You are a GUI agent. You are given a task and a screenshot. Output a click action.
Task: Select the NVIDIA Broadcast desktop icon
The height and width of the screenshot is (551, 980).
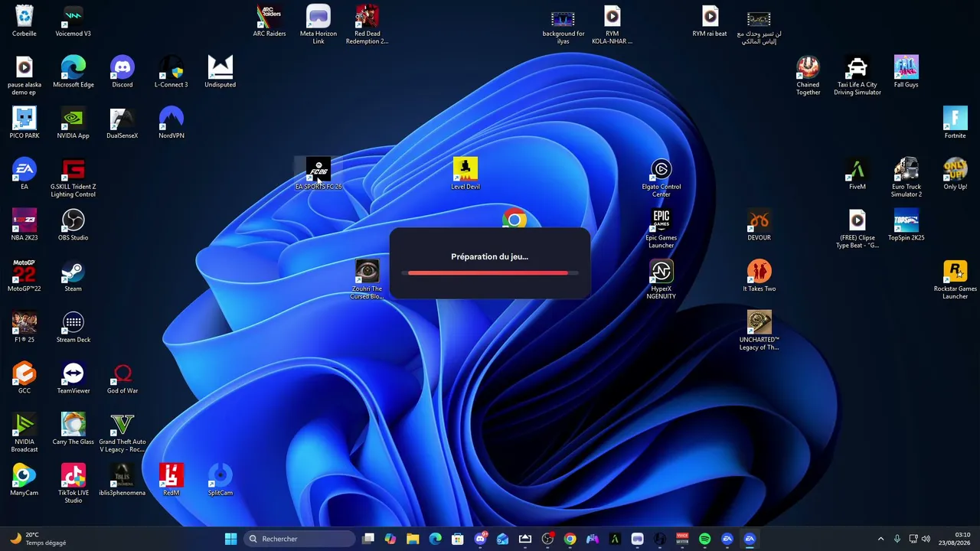(24, 432)
